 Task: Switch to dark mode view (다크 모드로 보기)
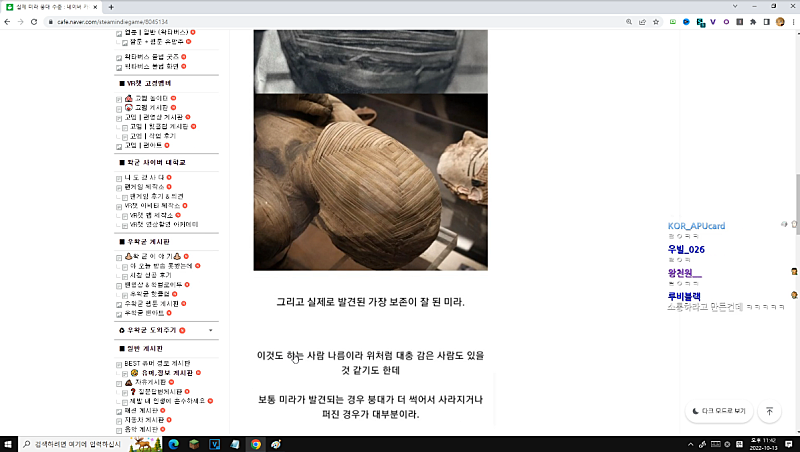(x=719, y=411)
